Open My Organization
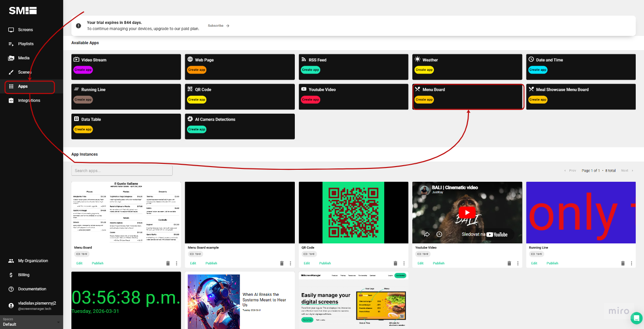Image resolution: width=644 pixels, height=329 pixels. [x=10, y=260]
